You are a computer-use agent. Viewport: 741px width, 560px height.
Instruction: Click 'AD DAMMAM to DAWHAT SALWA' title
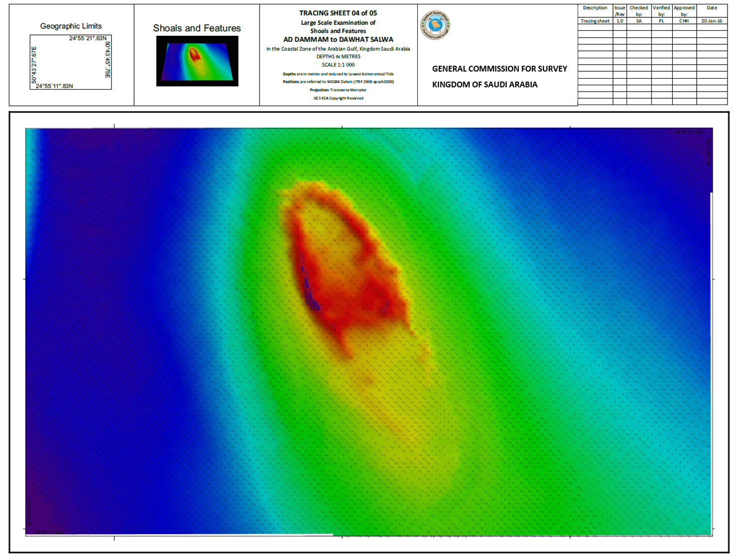coord(338,39)
